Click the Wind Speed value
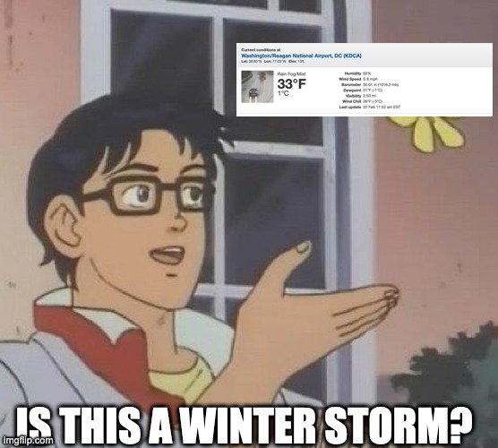The image size is (498, 448). point(370,79)
